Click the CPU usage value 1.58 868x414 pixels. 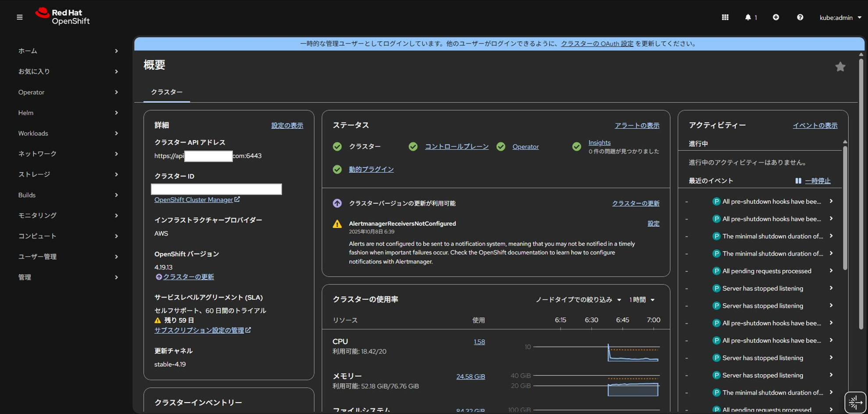(x=479, y=342)
